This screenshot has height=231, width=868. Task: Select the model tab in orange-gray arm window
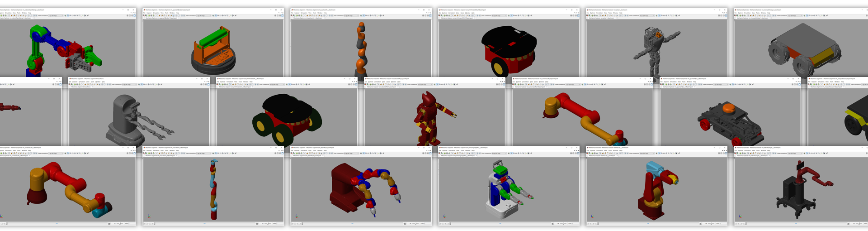[x=309, y=18]
